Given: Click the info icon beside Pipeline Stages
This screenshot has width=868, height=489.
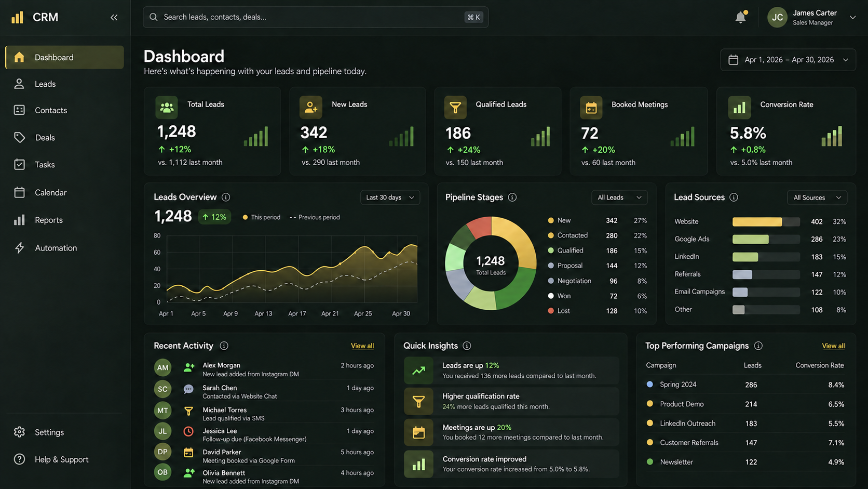Looking at the screenshot, I should 512,197.
